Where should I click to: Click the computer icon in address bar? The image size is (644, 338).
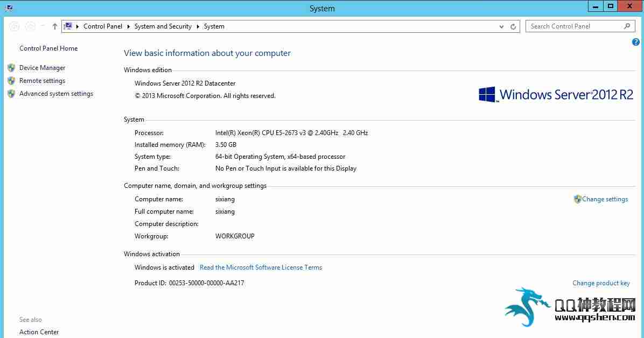click(68, 26)
